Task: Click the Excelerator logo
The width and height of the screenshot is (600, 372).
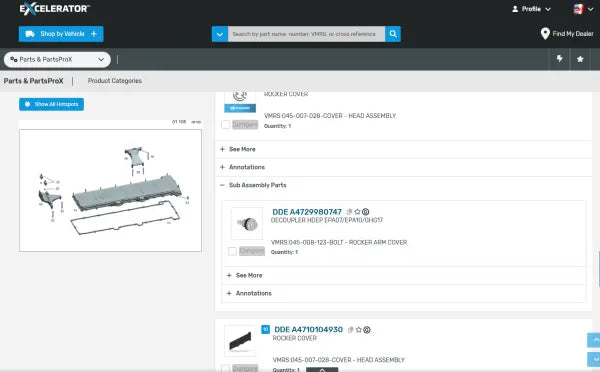Action: coord(54,8)
